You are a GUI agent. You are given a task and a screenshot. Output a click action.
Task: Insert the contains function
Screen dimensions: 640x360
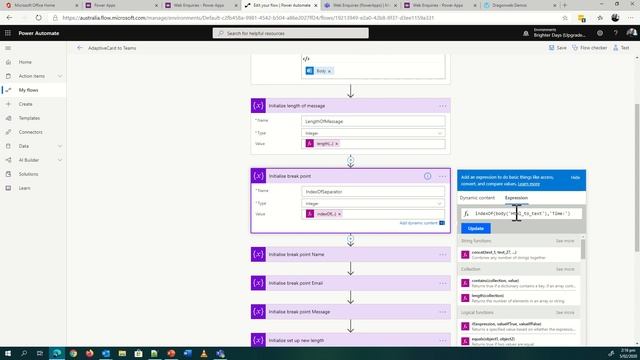[520, 283]
